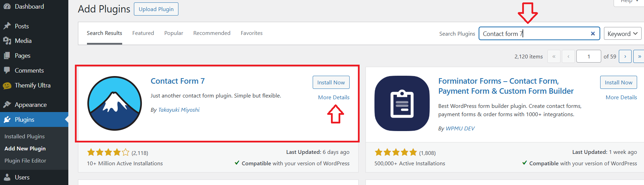
Task: Click the Themify Ultra smiley icon
Action: [7, 85]
